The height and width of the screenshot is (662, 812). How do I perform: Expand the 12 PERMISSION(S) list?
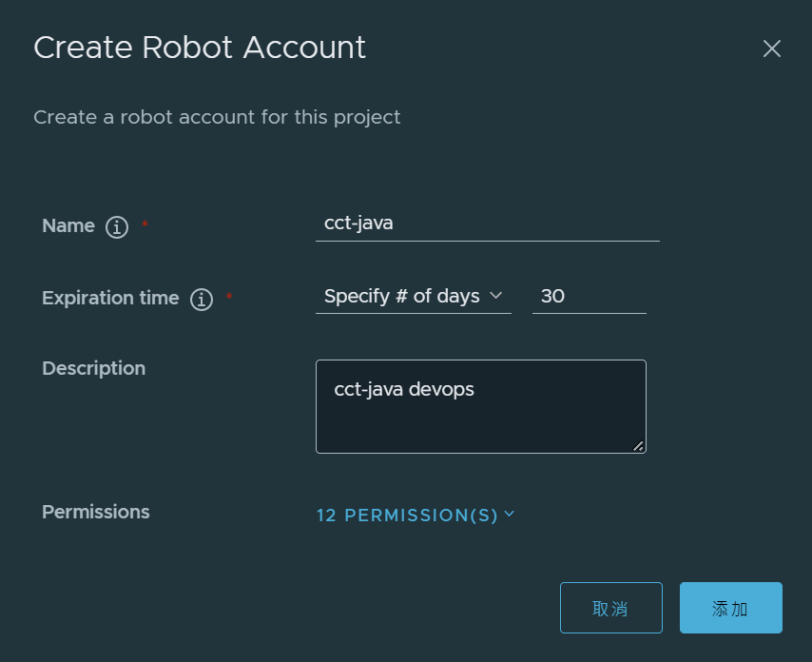(x=407, y=516)
